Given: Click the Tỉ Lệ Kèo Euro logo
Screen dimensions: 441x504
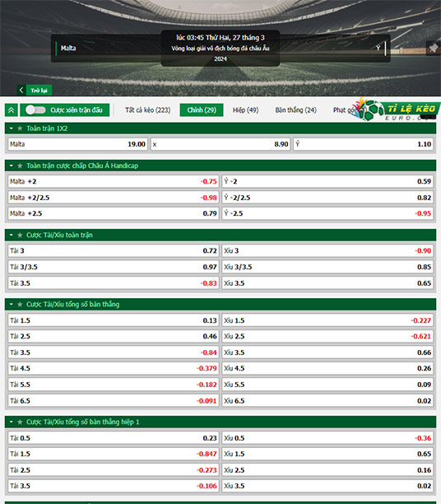Looking at the screenshot, I should [397, 110].
